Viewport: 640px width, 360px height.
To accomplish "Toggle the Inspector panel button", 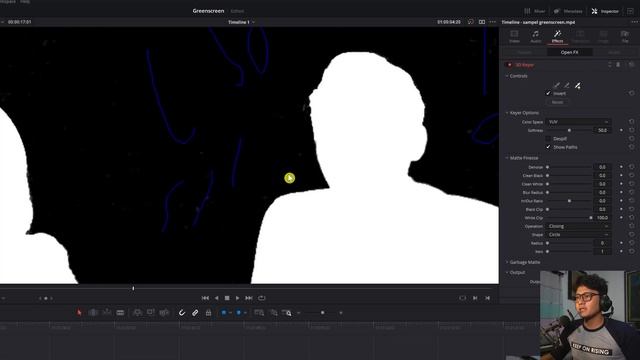I will click(605, 11).
